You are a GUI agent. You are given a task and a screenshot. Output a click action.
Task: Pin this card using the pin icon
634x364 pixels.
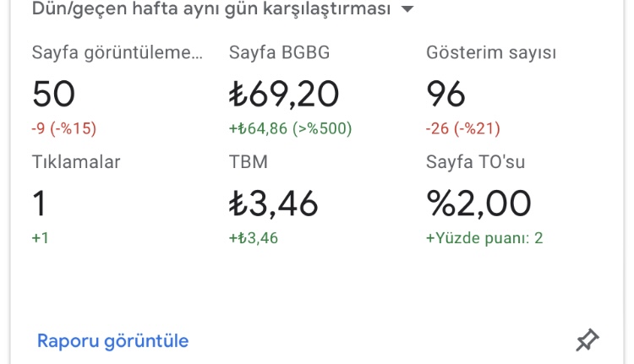588,340
